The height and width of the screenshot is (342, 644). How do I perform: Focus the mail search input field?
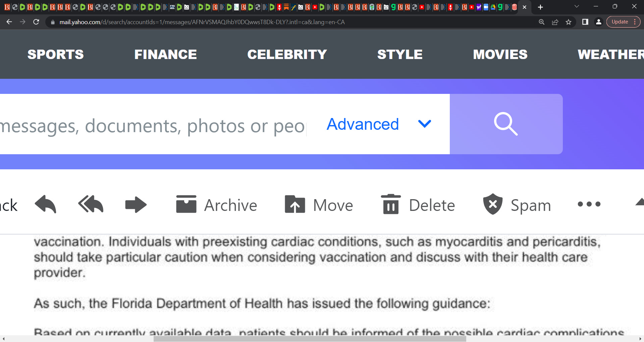point(153,126)
